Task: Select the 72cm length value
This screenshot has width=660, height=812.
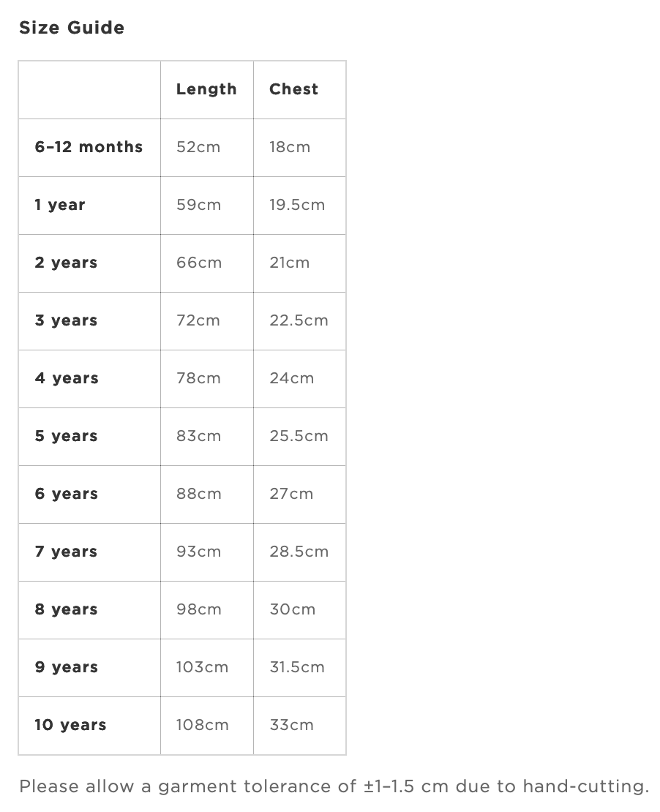Action: (x=198, y=320)
